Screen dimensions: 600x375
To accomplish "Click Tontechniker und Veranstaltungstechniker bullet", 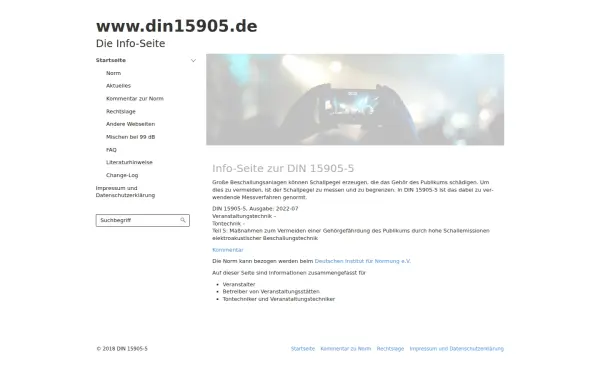I will [279, 299].
